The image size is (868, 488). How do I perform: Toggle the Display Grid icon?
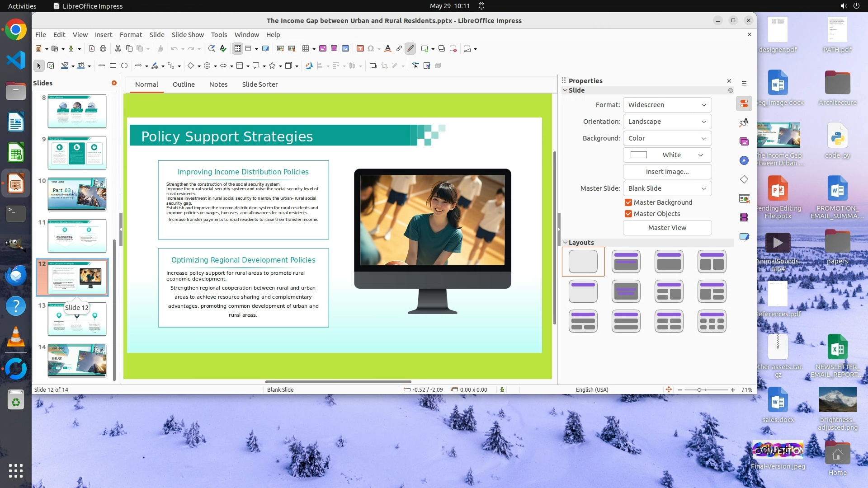tap(238, 49)
